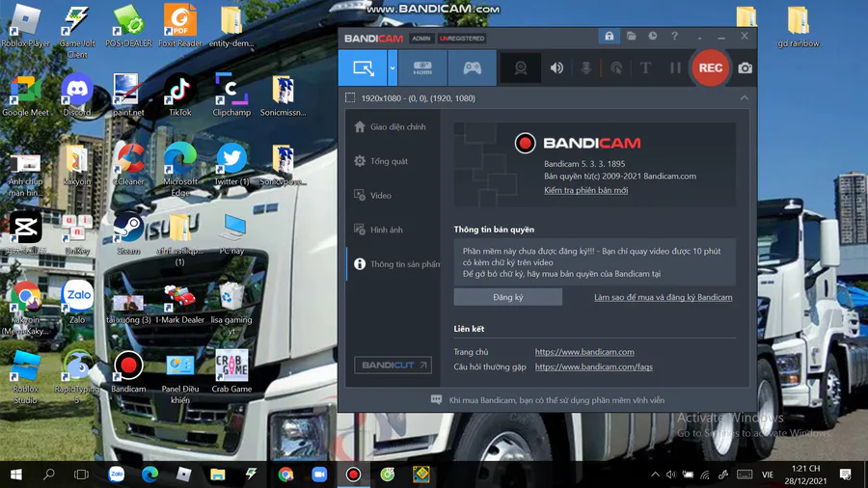Select UniKey desktop icon

pos(77,233)
